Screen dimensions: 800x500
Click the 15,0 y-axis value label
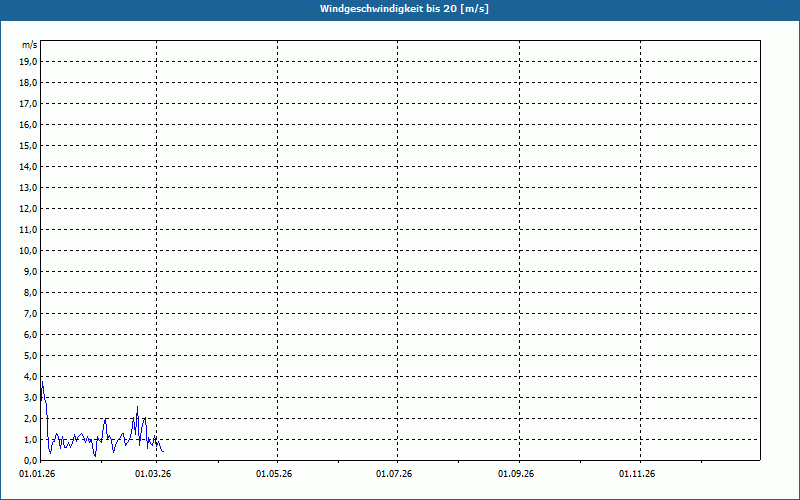click(x=28, y=146)
